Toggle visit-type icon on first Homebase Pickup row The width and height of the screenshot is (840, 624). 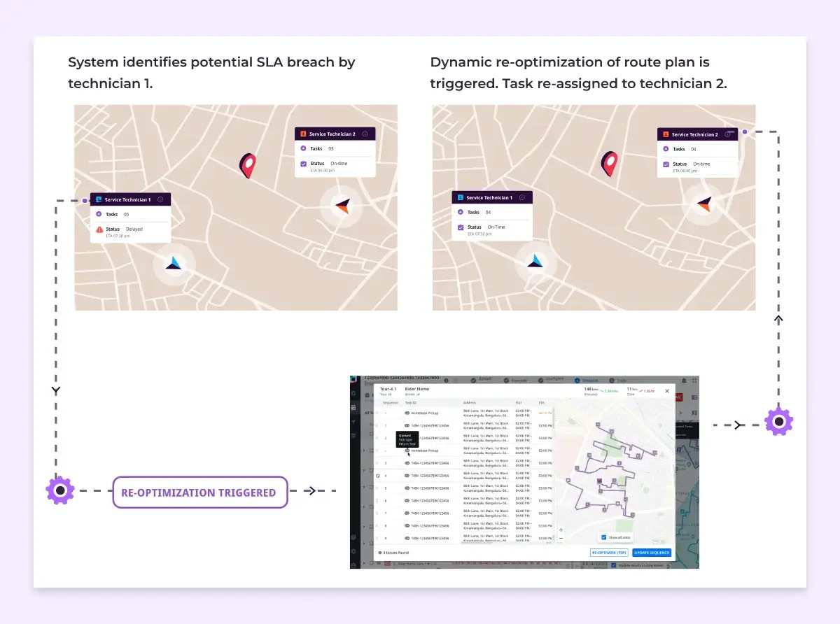[x=407, y=413]
